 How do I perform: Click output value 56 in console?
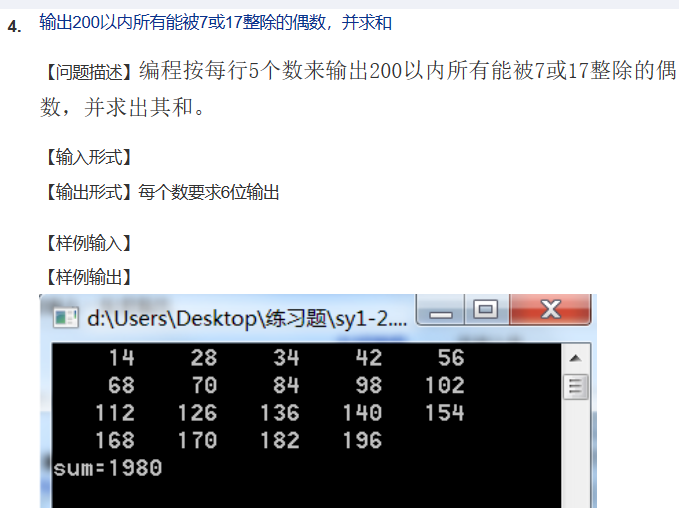[451, 358]
